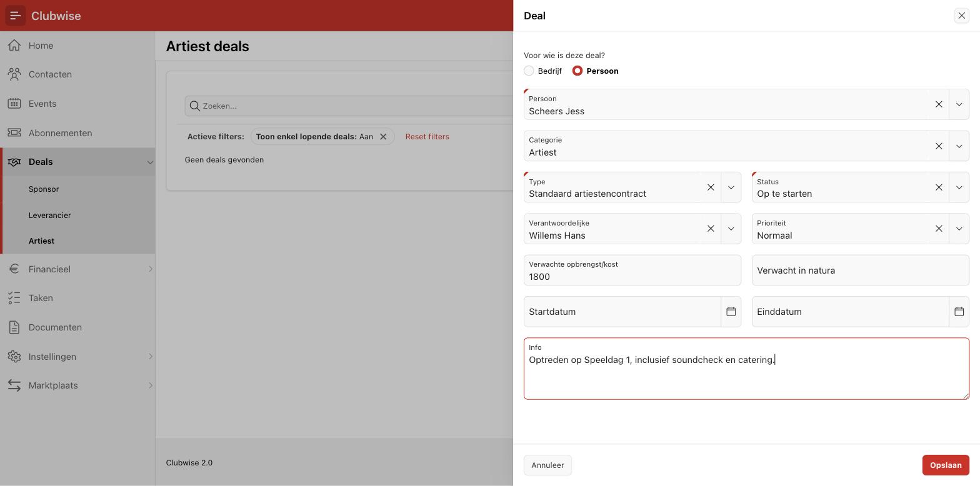Close the Deal panel with X
Screen dimensions: 980x486
(x=961, y=16)
